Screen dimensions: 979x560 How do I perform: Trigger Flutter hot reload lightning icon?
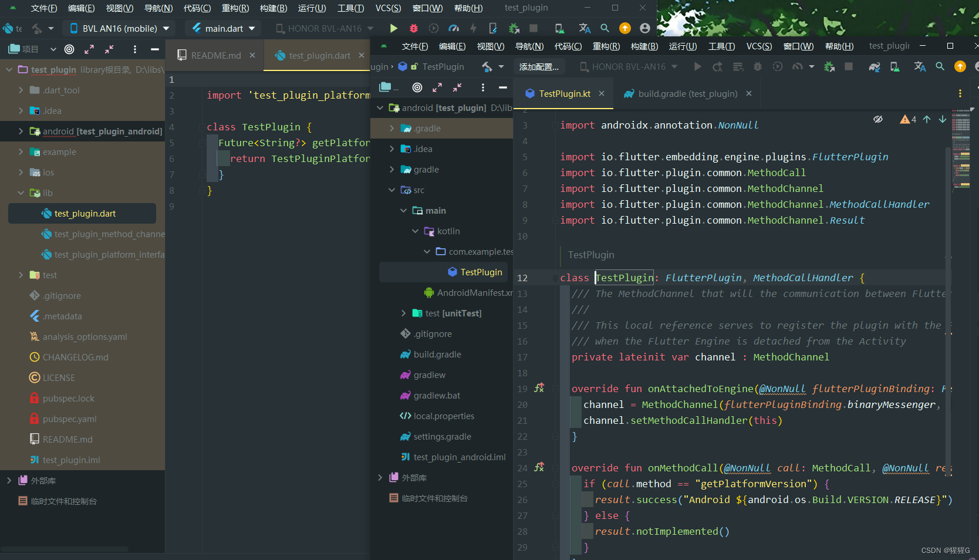tap(474, 28)
